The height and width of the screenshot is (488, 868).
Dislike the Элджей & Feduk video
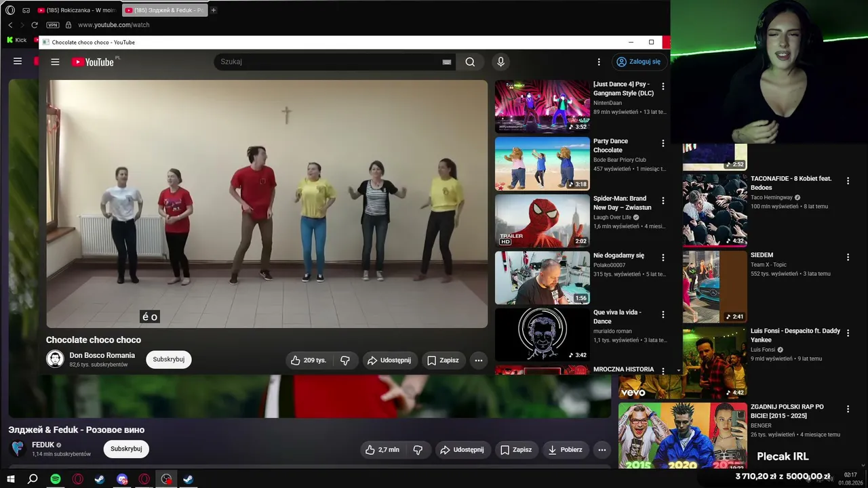coord(418,449)
